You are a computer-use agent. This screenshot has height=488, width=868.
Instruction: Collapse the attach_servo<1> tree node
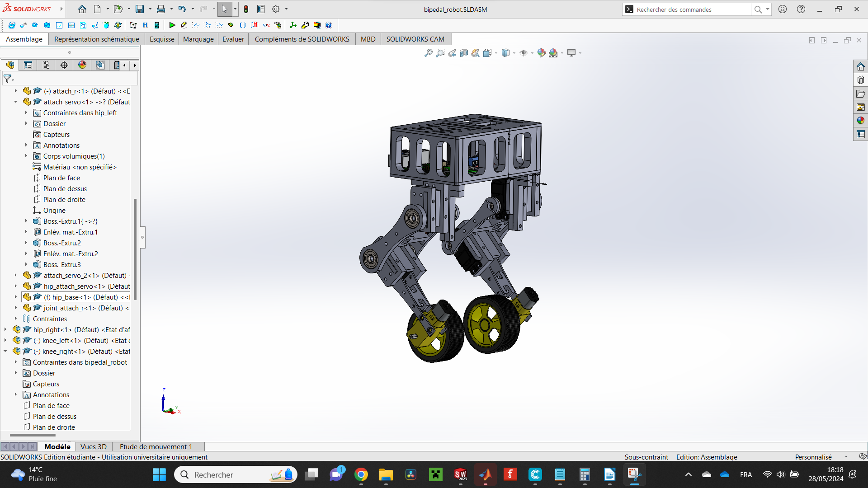click(x=15, y=102)
